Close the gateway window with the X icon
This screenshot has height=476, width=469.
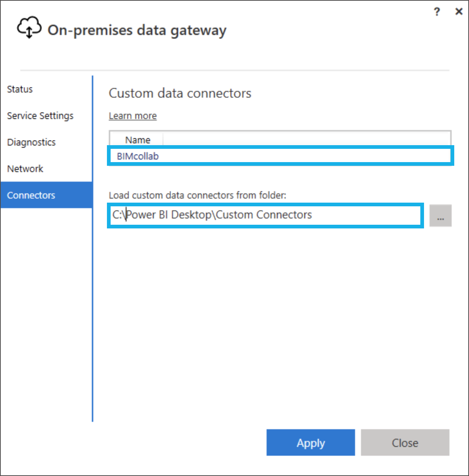click(x=459, y=12)
